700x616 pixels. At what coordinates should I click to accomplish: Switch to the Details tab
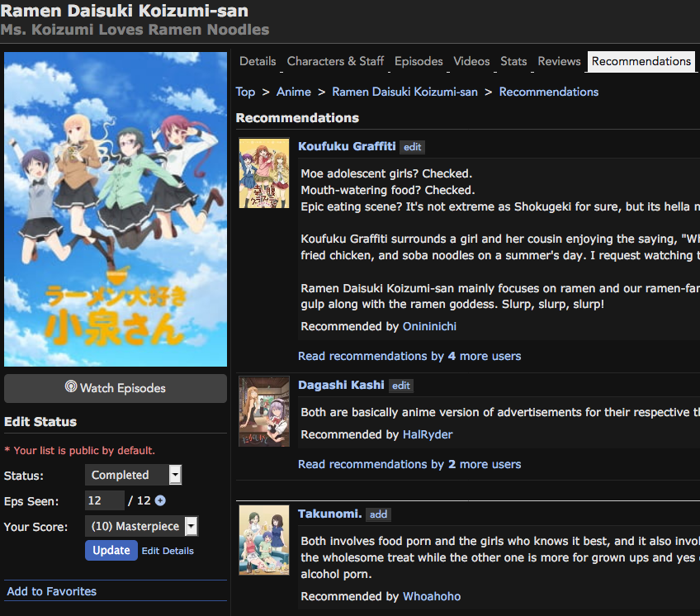258,61
